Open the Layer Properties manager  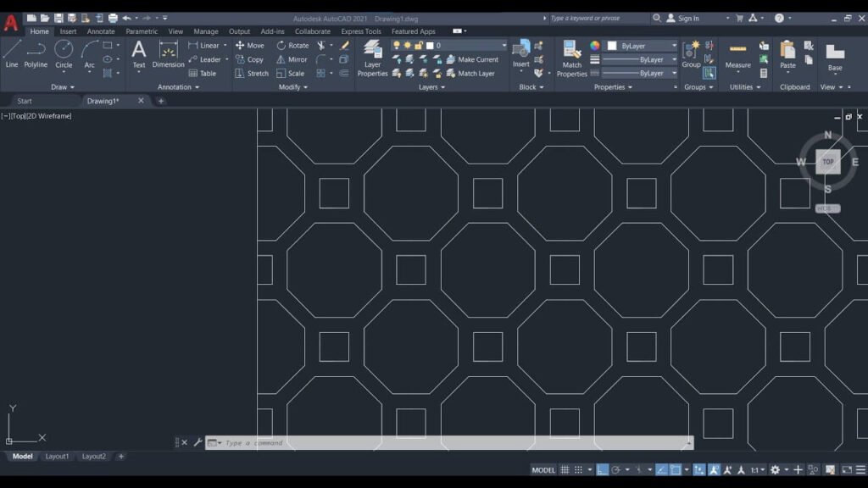tap(372, 58)
